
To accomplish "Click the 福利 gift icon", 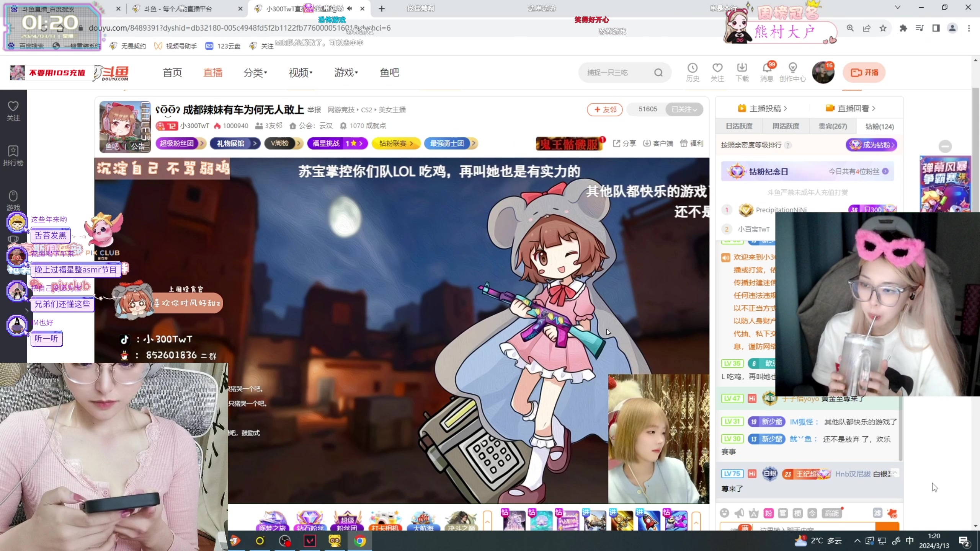I will 692,143.
